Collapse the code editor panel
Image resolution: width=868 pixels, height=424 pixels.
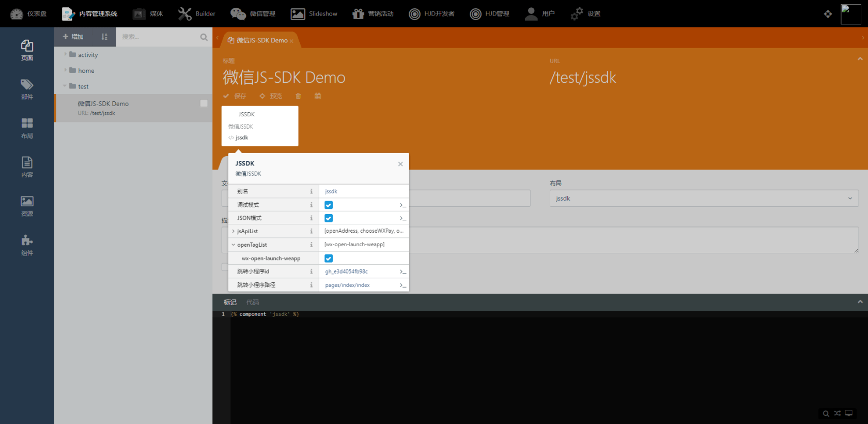[x=860, y=302]
